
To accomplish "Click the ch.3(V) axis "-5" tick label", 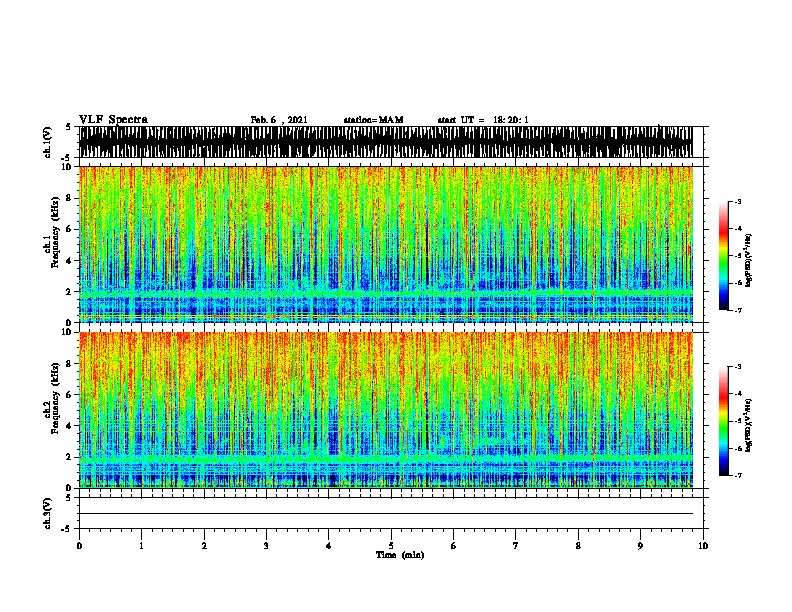I will tap(67, 529).
